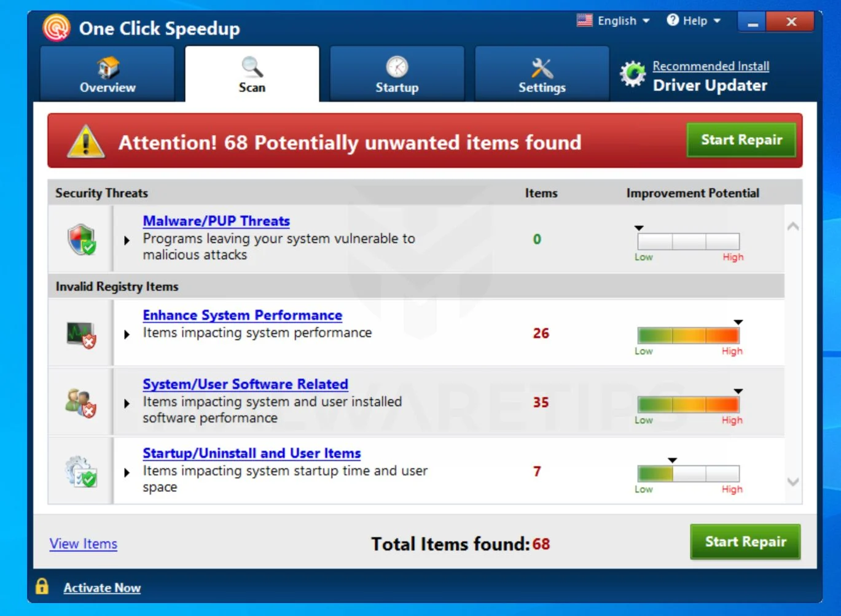Switch to the Startup tab
The height and width of the screenshot is (616, 841).
(x=397, y=74)
